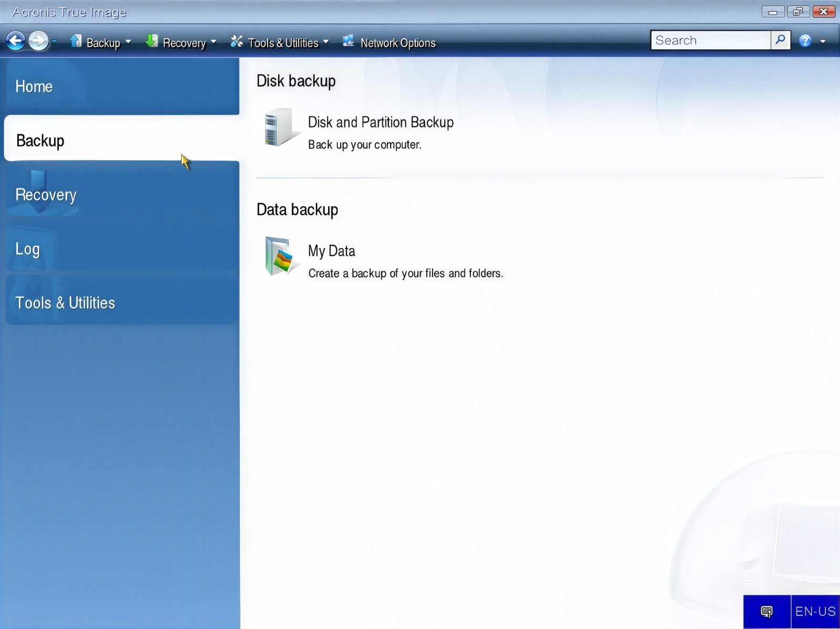Switch the EN-US language indicator
This screenshot has width=840, height=629.
(x=815, y=612)
